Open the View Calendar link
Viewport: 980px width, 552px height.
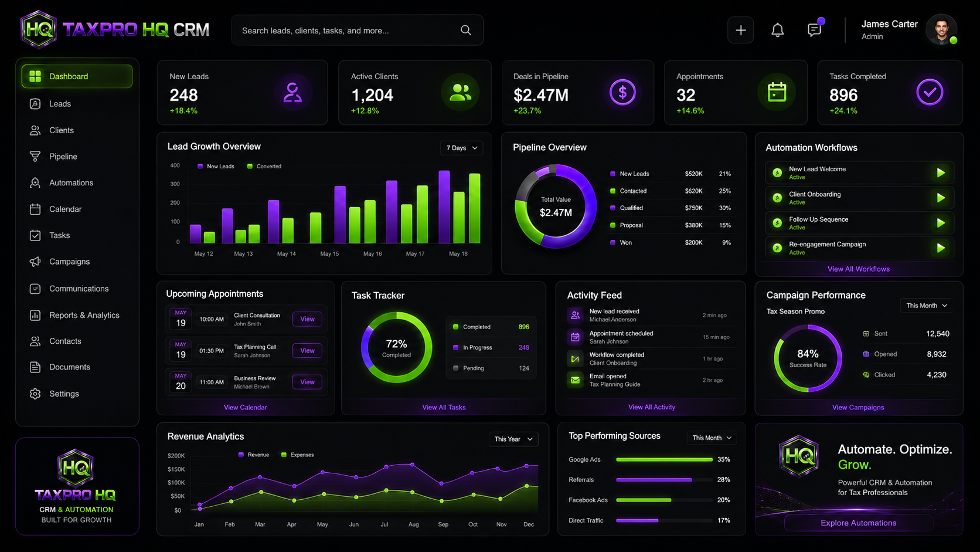[245, 408]
